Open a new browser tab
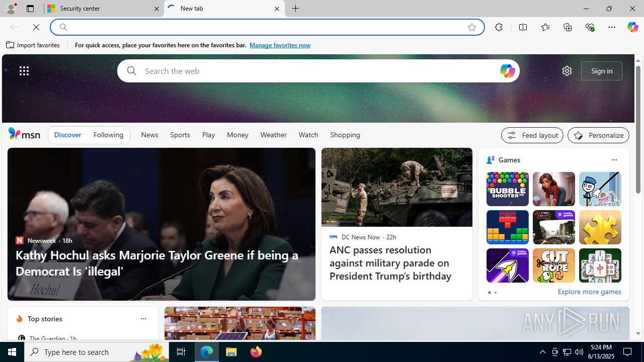644x362 pixels. pyautogui.click(x=296, y=9)
